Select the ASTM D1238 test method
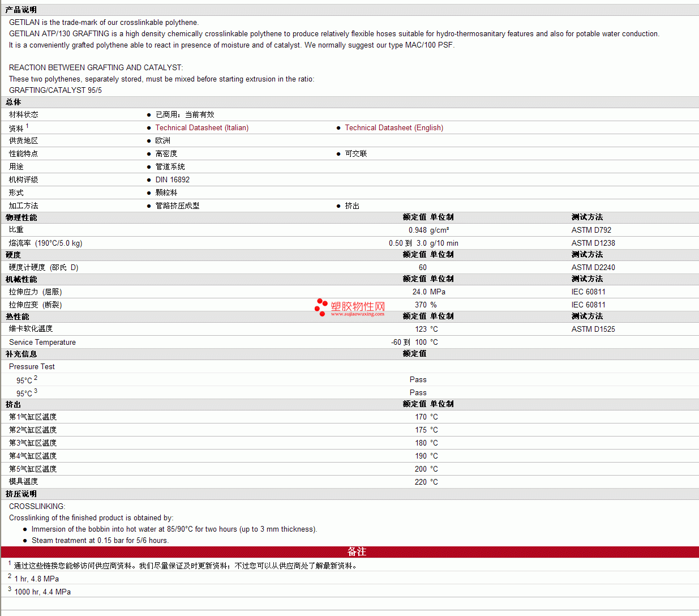 [593, 243]
